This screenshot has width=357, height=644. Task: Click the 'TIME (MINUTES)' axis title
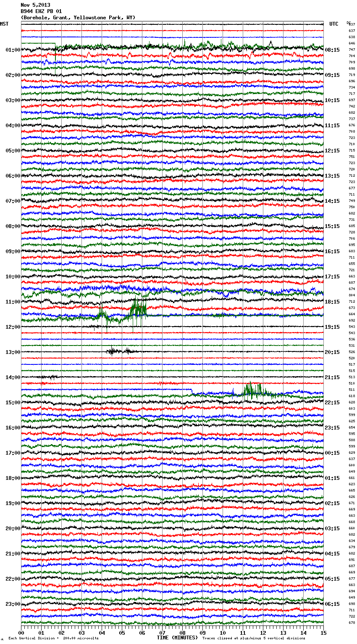click(177, 638)
